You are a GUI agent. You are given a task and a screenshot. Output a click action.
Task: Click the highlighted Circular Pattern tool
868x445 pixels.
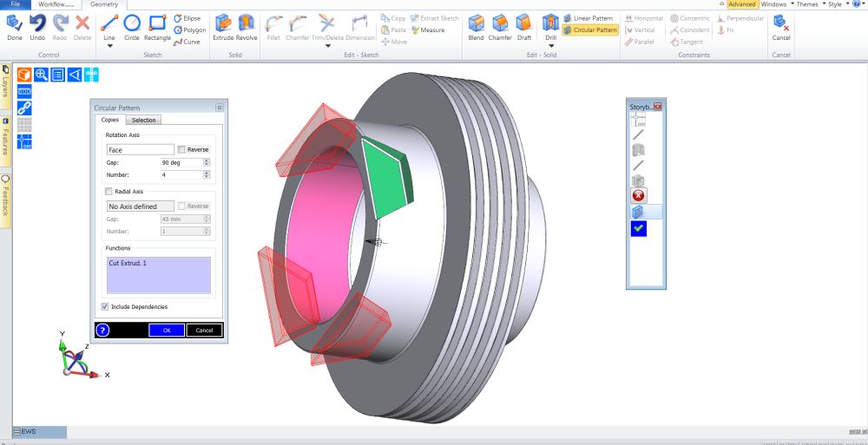tap(590, 29)
